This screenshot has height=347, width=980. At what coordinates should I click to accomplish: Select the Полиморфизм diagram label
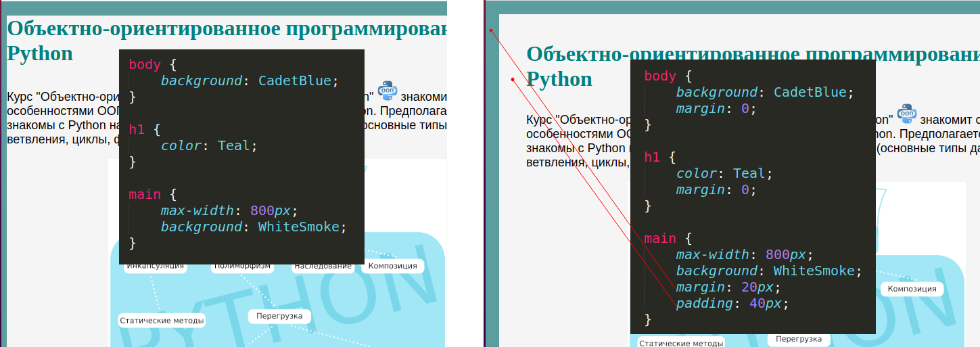tap(241, 267)
